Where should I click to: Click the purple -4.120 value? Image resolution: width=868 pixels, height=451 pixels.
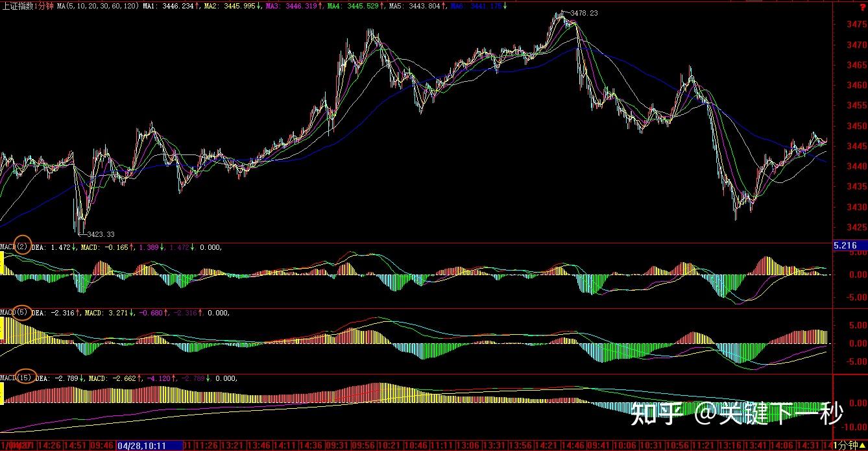[160, 378]
